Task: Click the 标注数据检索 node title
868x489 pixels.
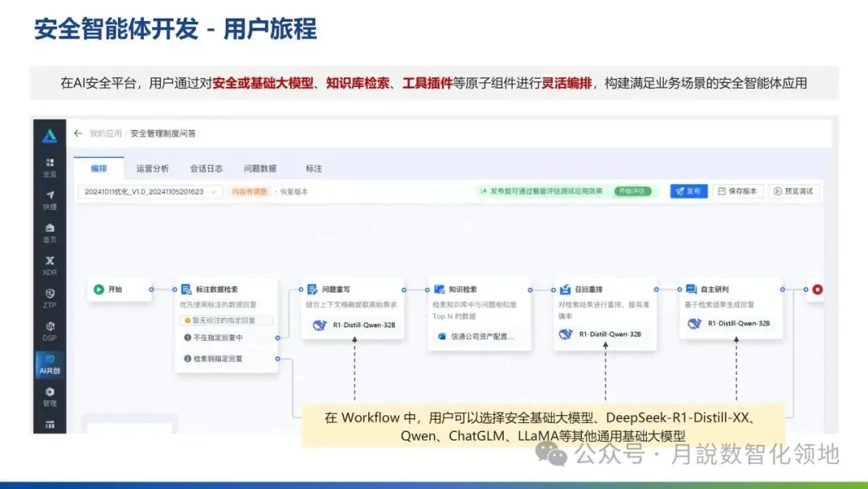Action: [217, 289]
